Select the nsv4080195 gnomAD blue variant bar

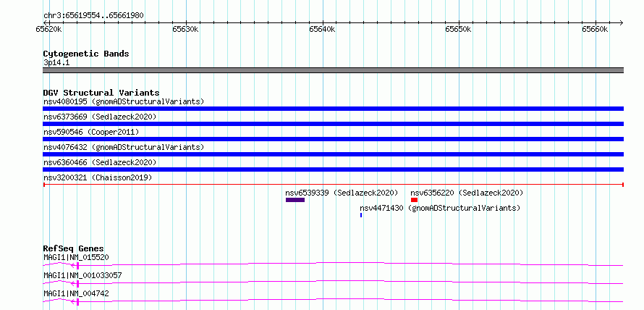point(333,109)
